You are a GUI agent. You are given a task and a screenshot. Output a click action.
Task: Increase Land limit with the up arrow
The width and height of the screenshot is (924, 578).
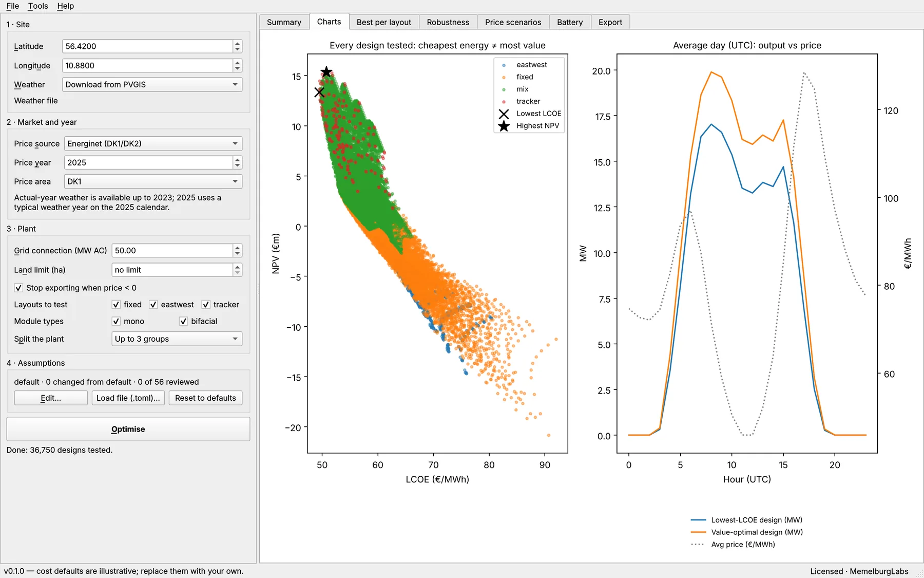pos(237,267)
